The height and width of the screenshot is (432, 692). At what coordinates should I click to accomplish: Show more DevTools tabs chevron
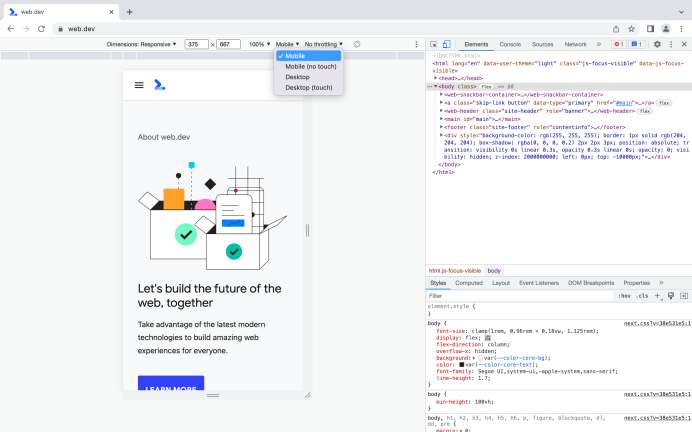(599, 44)
